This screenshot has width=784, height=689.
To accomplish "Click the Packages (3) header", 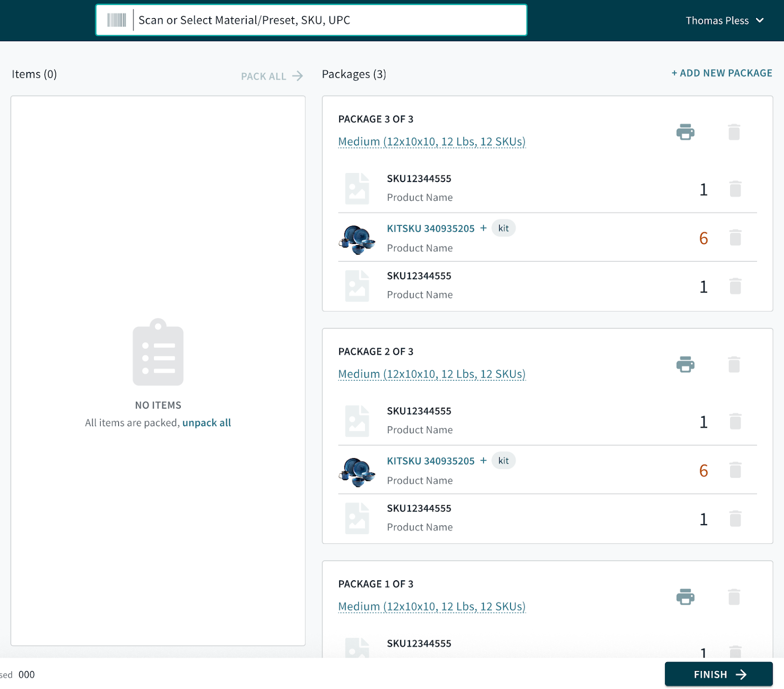I will (354, 74).
